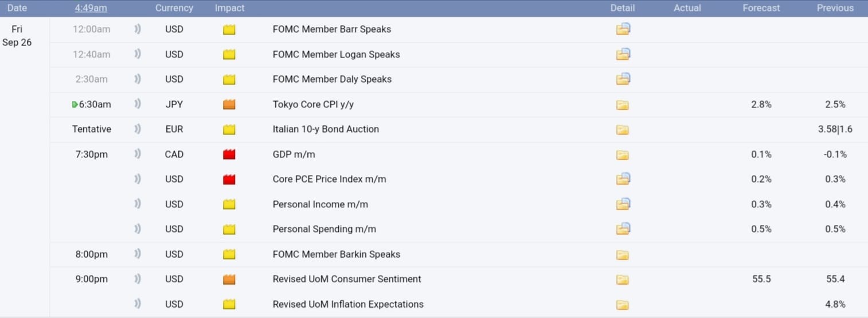The height and width of the screenshot is (318, 868).
Task: Expand the FOMC Member Logan Speaks row
Action: [336, 55]
